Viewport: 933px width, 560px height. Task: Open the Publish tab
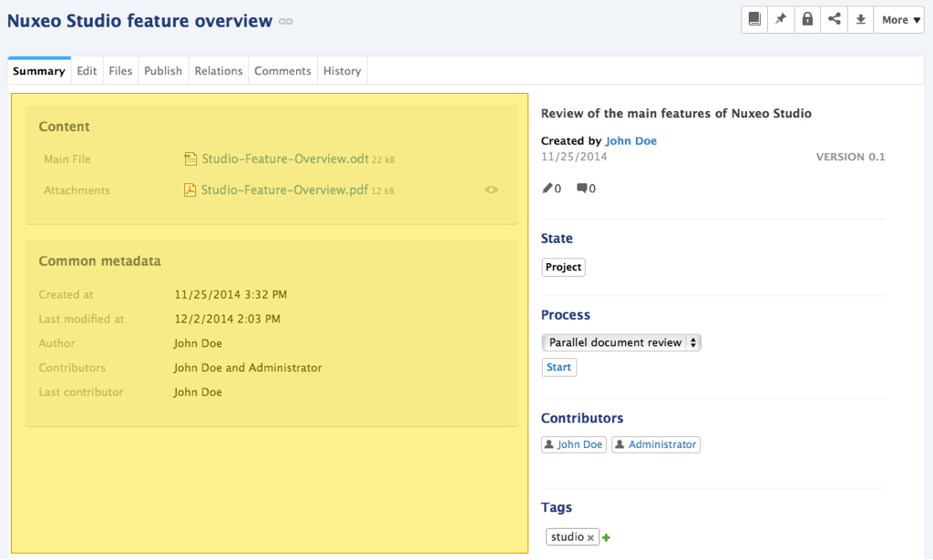tap(163, 71)
